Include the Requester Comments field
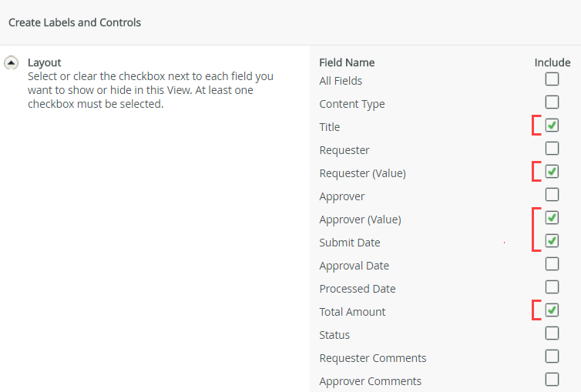This screenshot has width=581, height=392. (552, 356)
